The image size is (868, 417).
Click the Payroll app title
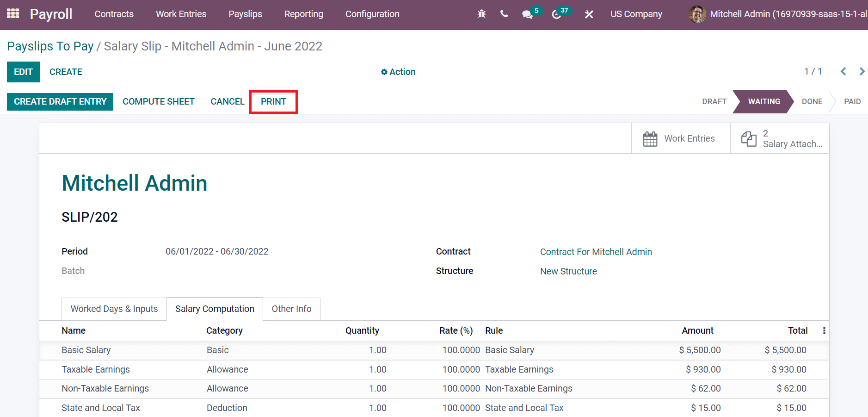51,14
